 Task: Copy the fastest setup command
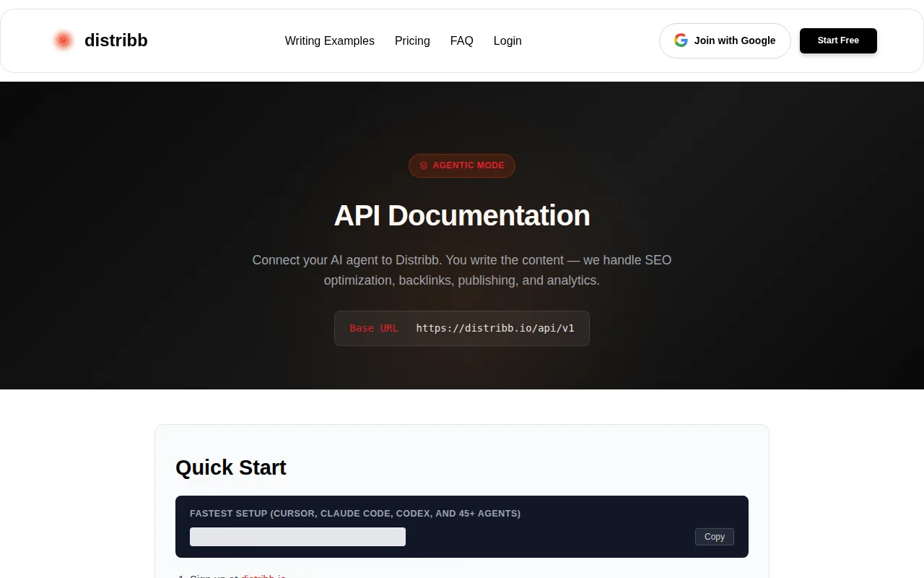(x=715, y=537)
